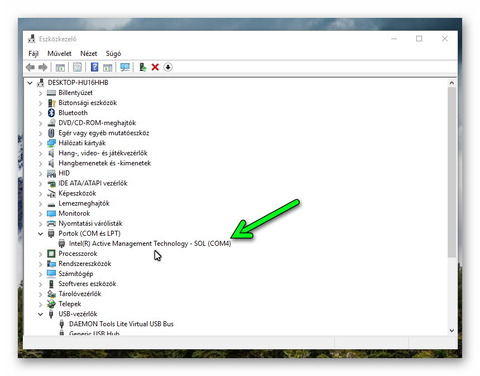The image size is (480, 376).
Task: Click the Processzorok chip icon
Action: [x=51, y=254]
